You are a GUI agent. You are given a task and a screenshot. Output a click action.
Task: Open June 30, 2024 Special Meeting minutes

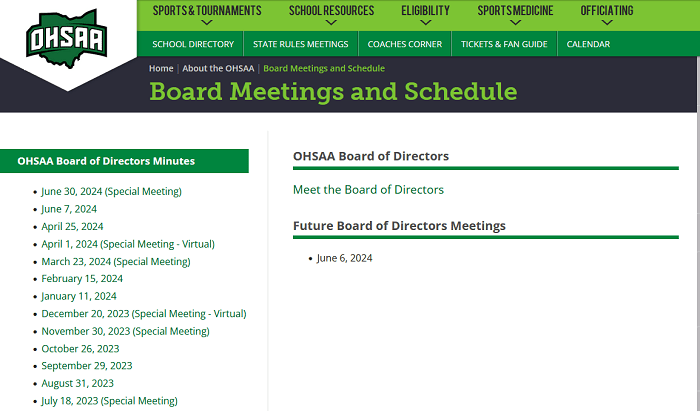click(111, 191)
